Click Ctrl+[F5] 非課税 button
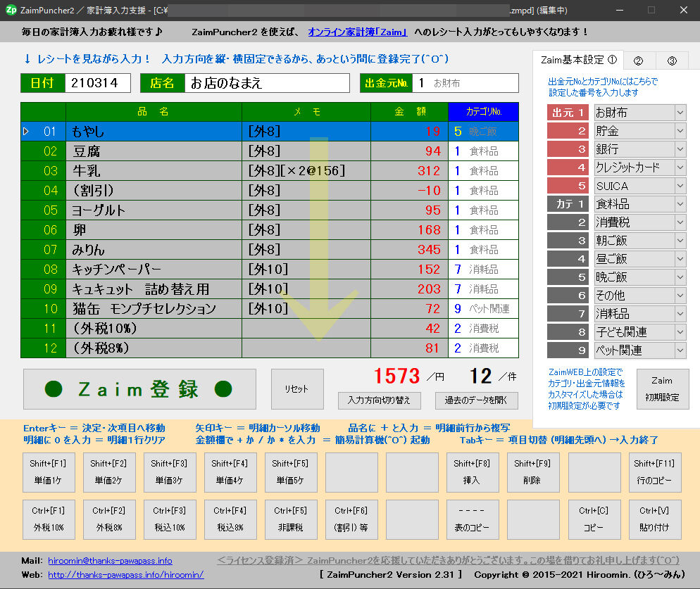The width and height of the screenshot is (700, 589). coord(291,519)
